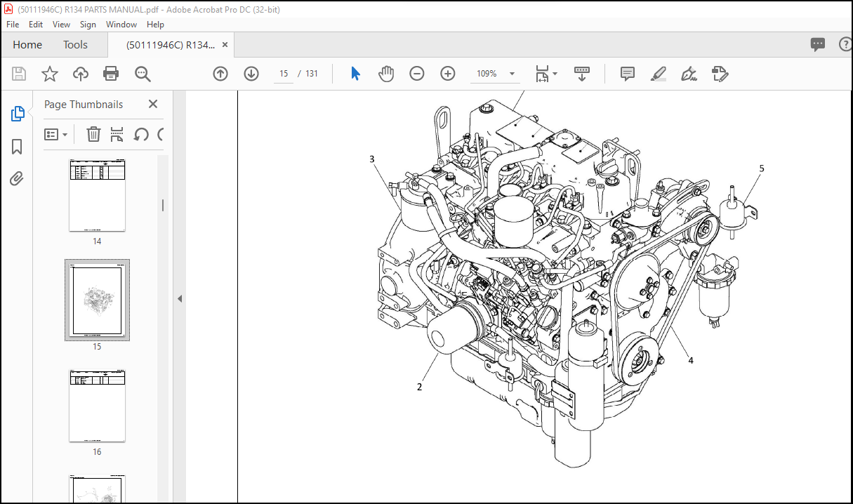Open the Edit menu

[x=36, y=24]
